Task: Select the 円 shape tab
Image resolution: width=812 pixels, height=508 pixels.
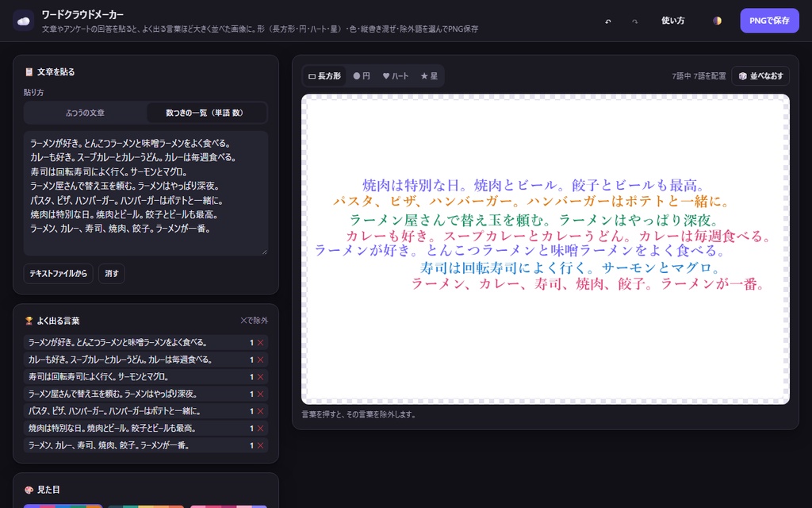Action: [x=362, y=76]
